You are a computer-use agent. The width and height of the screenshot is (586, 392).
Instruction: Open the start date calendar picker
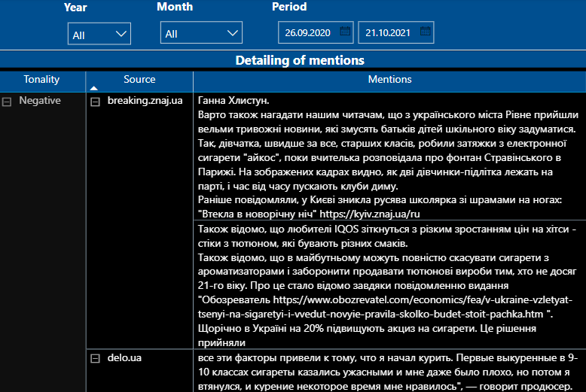tap(345, 32)
